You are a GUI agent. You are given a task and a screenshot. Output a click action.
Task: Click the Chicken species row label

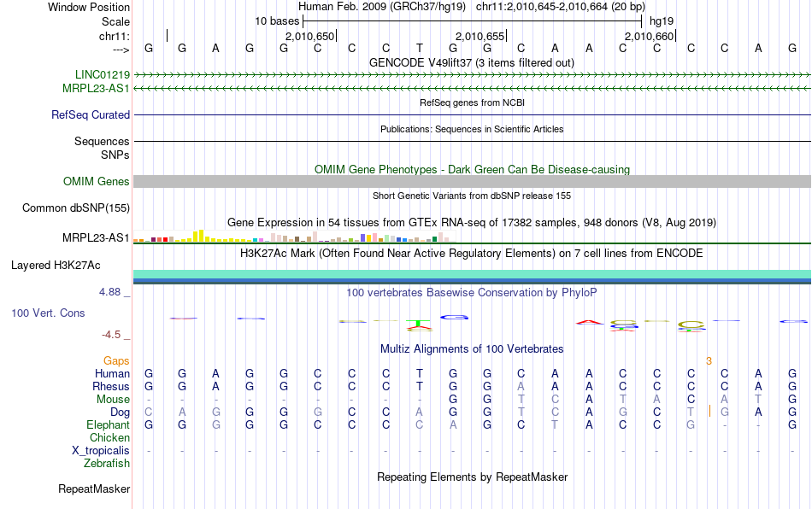[x=109, y=437]
